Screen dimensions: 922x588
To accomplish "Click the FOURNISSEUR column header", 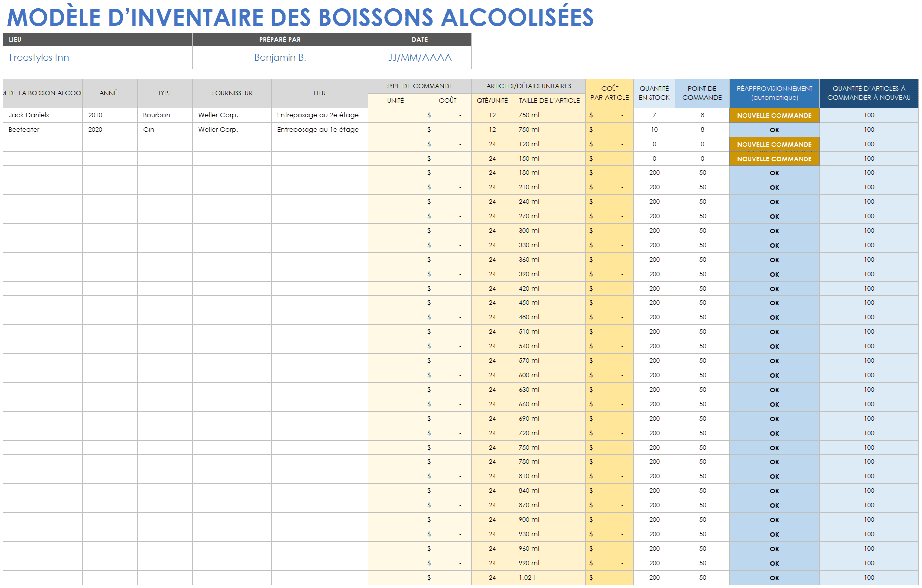I will [x=232, y=93].
